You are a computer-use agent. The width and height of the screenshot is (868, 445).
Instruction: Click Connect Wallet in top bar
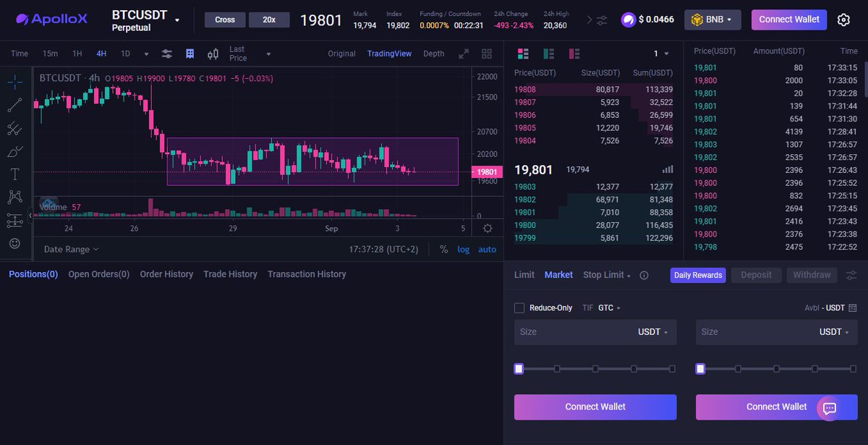pos(789,20)
